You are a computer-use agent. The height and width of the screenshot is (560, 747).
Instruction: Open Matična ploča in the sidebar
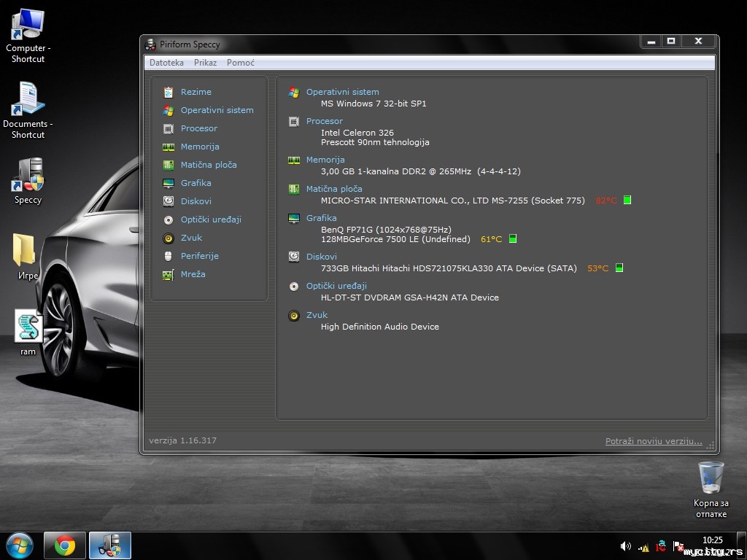pyautogui.click(x=208, y=165)
